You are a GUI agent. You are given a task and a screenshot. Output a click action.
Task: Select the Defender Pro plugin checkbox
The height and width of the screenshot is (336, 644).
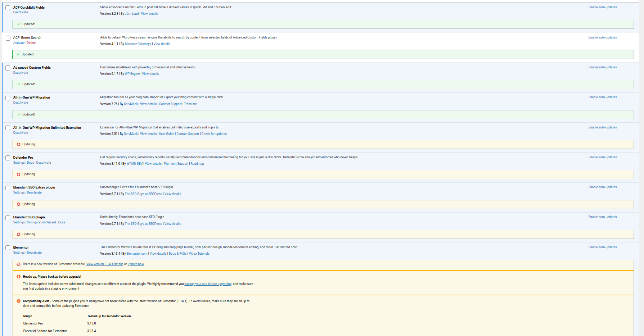pyautogui.click(x=8, y=158)
